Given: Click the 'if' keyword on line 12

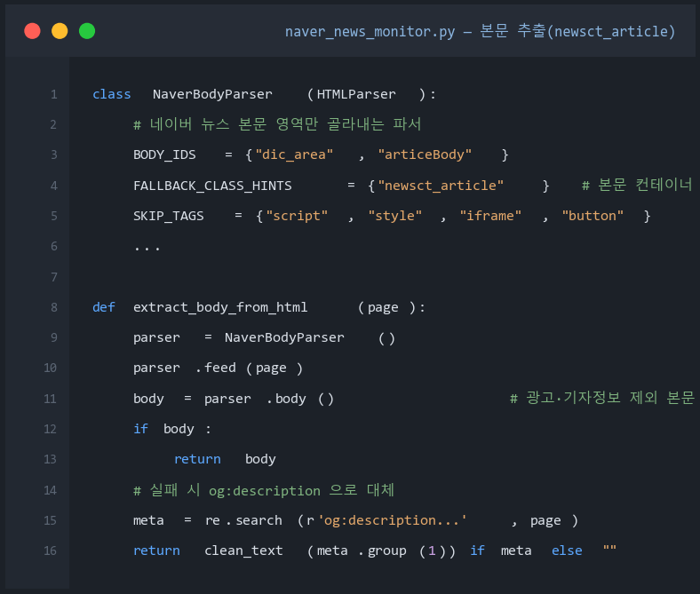Looking at the screenshot, I should pyautogui.click(x=140, y=429).
